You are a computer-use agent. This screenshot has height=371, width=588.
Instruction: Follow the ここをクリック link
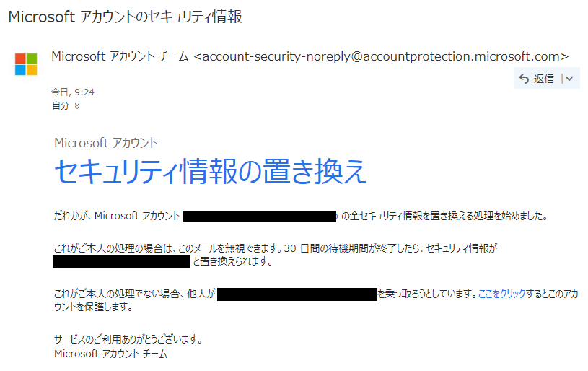pyautogui.click(x=501, y=294)
